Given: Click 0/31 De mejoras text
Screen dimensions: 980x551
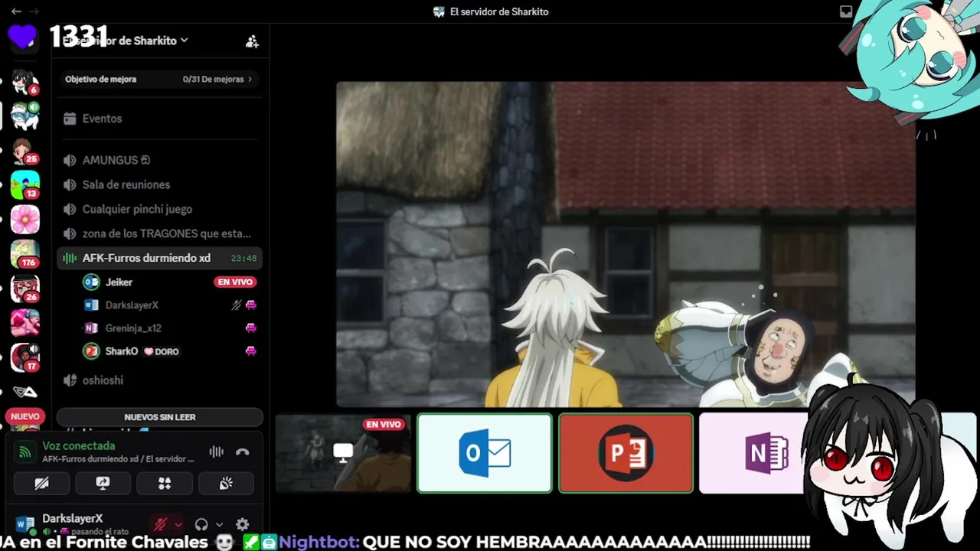Looking at the screenshot, I should click(x=213, y=79).
